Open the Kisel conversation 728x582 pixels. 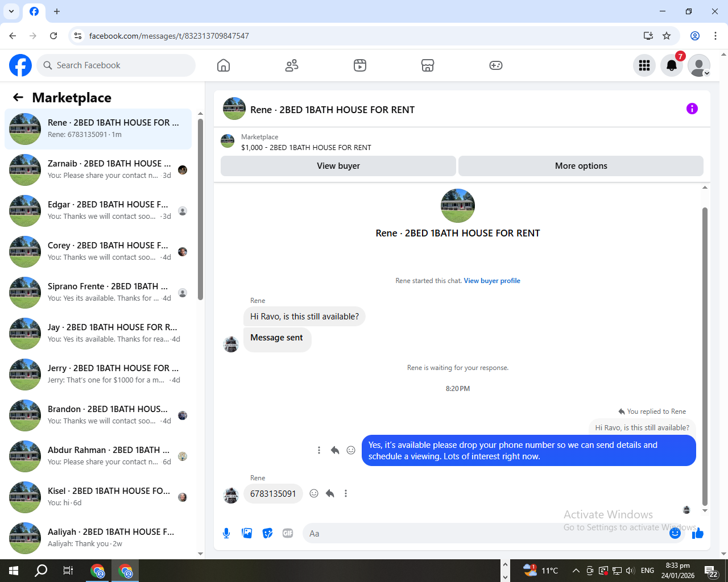click(98, 497)
